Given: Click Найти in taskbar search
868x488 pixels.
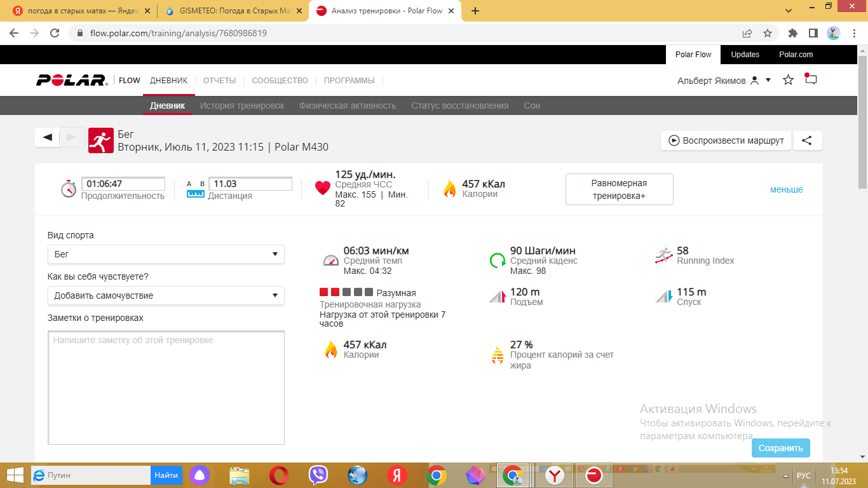Looking at the screenshot, I should coord(166,475).
